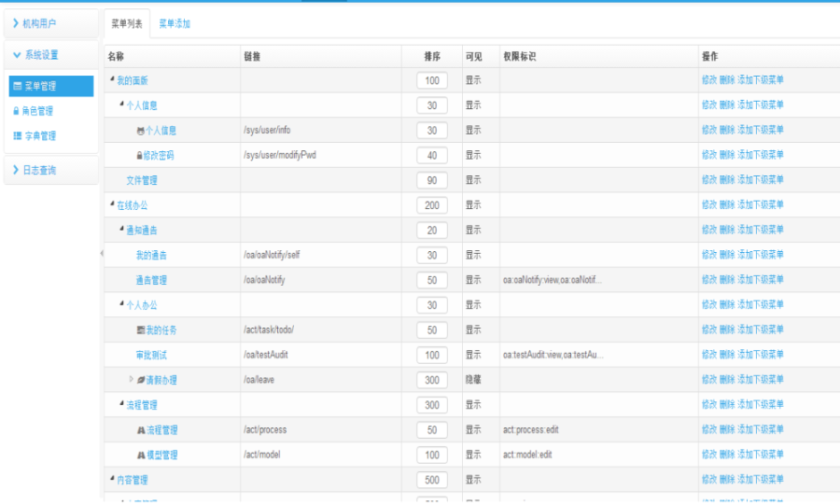This screenshot has width=840, height=504.
Task: Collapse the 我的面板 tree node
Action: coord(112,80)
